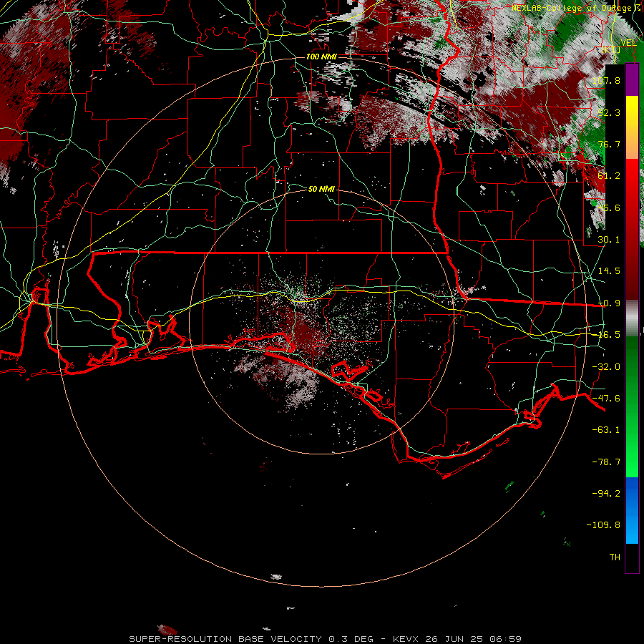Image resolution: width=644 pixels, height=644 pixels.
Task: Click the 92.3 velocity scale value
Action: [609, 112]
